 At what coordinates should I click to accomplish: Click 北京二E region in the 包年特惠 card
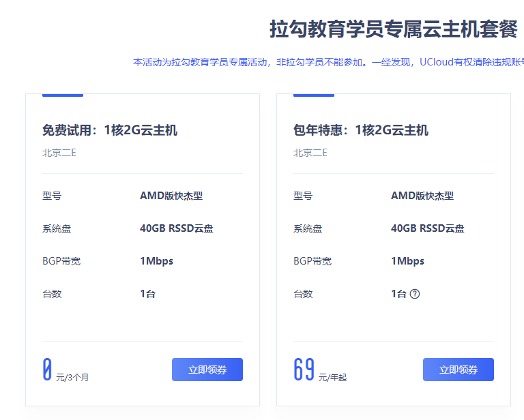[310, 152]
